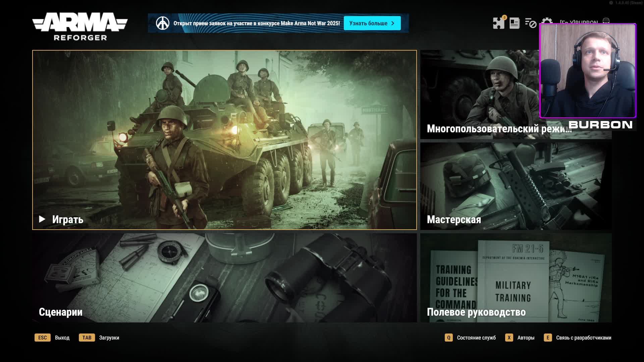Open the Сценарии scenarios tile

[x=224, y=278]
